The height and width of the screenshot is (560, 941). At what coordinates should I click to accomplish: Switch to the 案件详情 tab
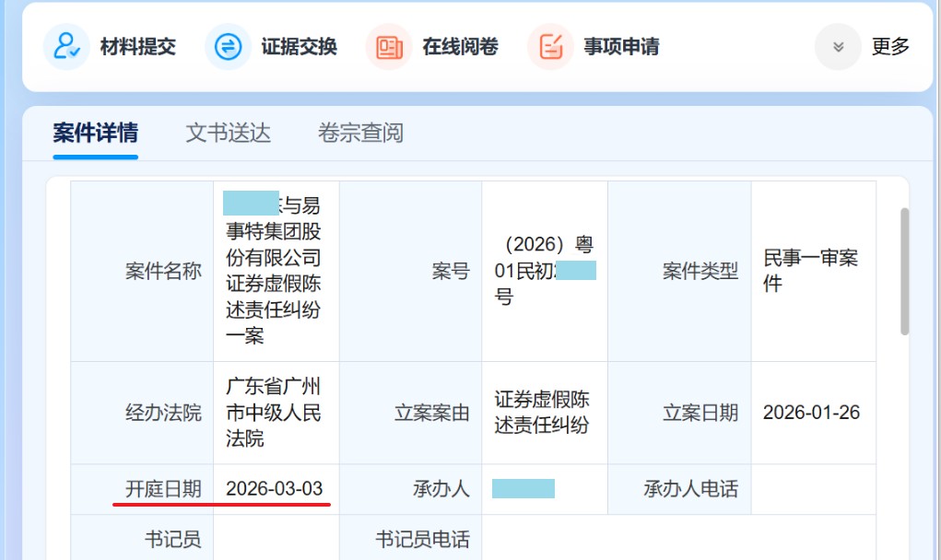(x=96, y=133)
